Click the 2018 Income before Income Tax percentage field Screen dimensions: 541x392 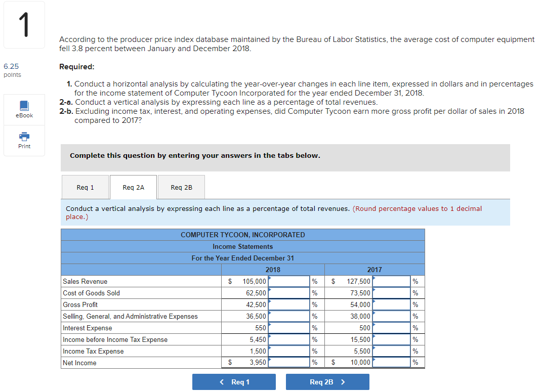289,339
